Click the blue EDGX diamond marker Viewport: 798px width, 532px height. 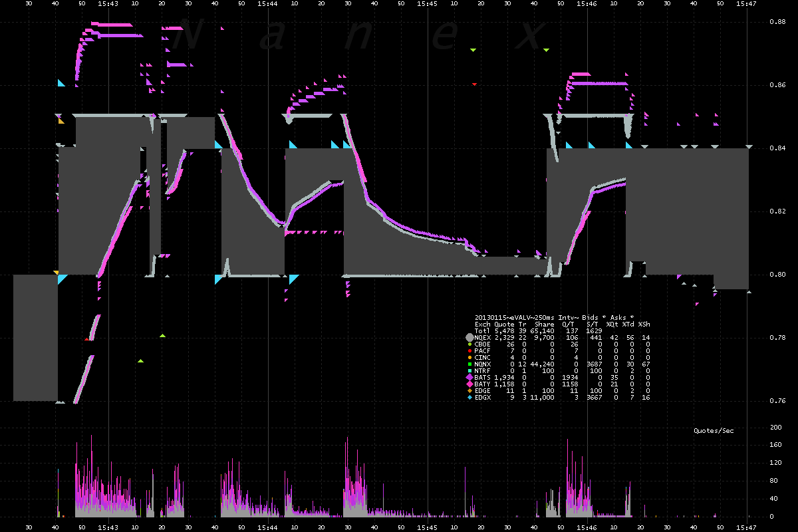click(x=469, y=398)
